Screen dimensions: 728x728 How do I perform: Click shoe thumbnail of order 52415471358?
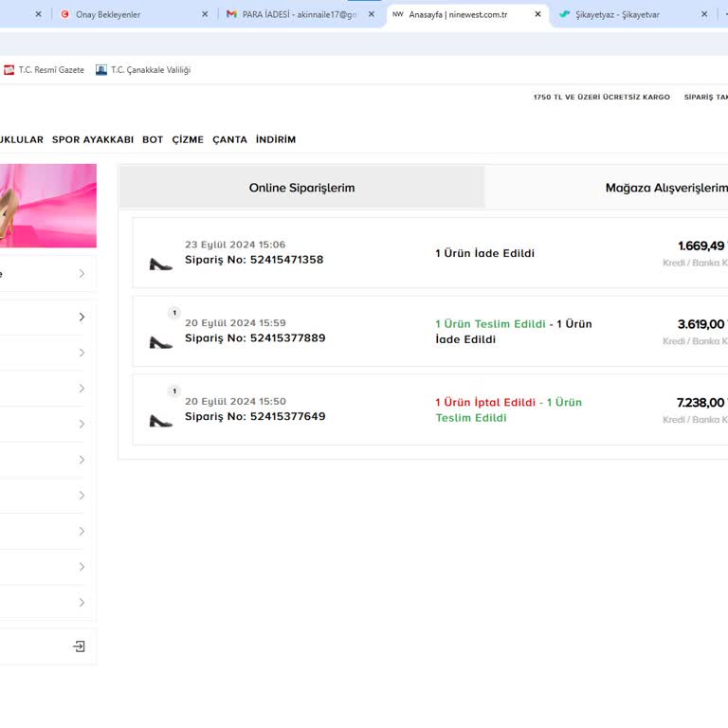[x=160, y=264]
